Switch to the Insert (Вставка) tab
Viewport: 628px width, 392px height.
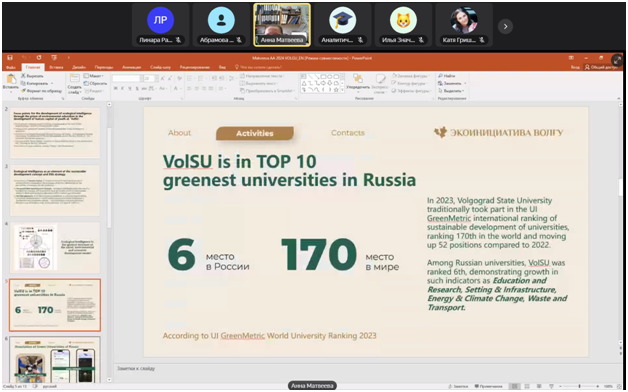pos(56,67)
